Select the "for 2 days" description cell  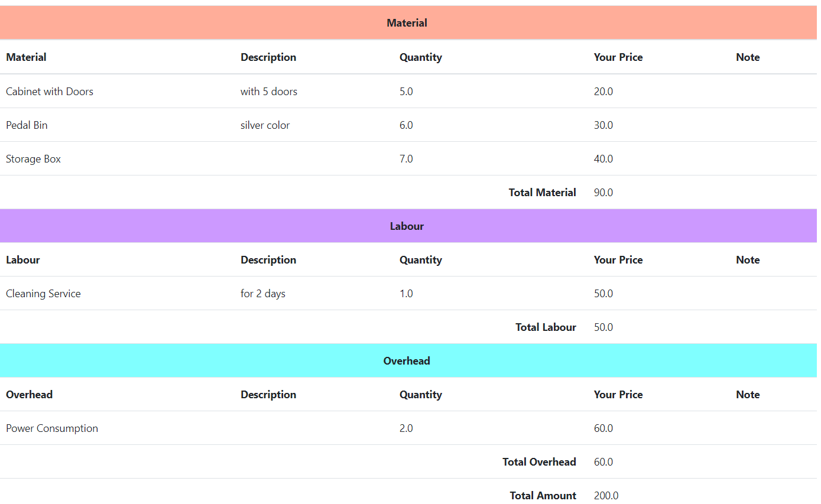click(x=263, y=294)
